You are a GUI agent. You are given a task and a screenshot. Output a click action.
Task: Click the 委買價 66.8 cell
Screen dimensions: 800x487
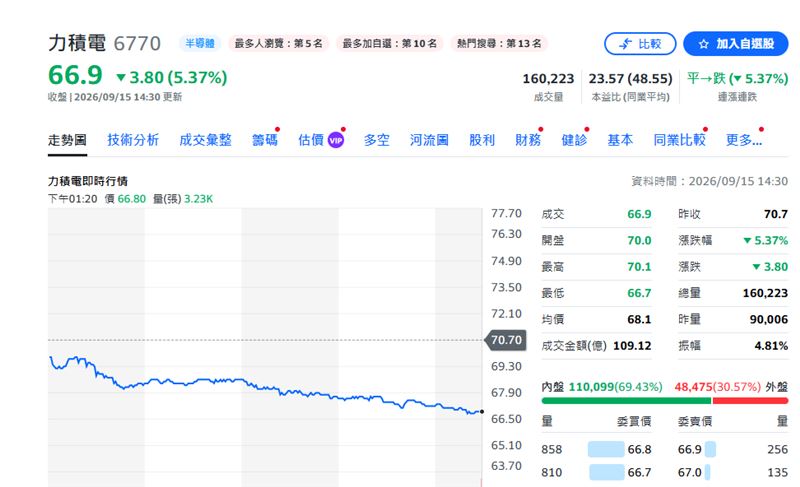click(639, 449)
